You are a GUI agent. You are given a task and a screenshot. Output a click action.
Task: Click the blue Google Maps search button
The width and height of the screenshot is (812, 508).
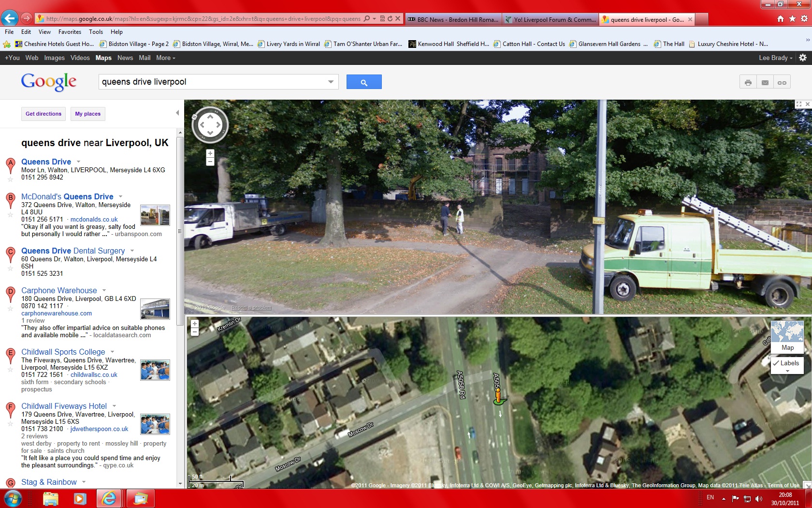pyautogui.click(x=363, y=82)
